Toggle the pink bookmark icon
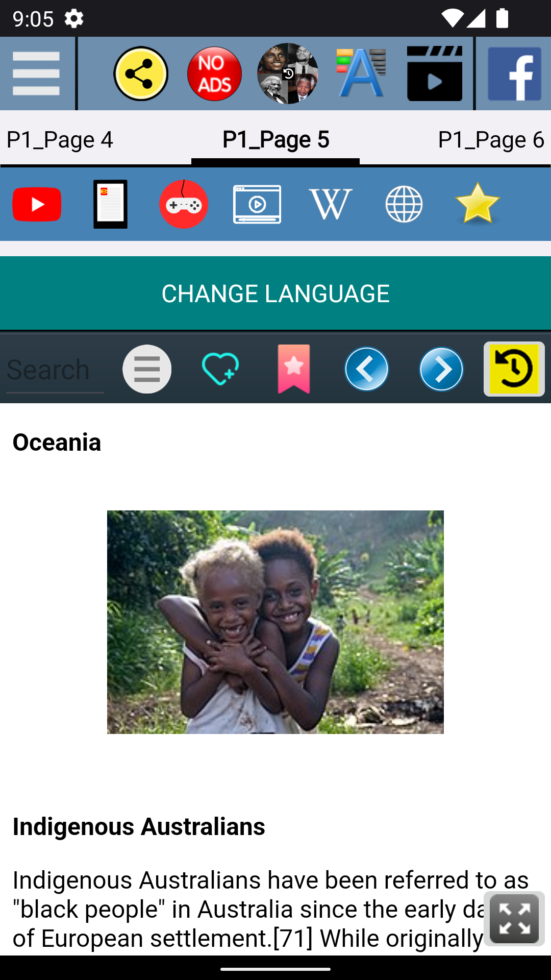Screen dimensions: 551x980 tap(294, 369)
